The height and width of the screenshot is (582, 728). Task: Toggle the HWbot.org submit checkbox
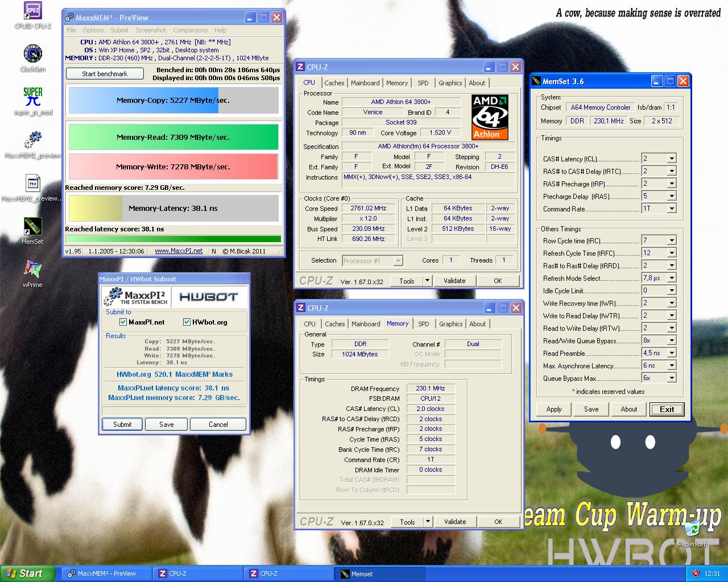[187, 322]
